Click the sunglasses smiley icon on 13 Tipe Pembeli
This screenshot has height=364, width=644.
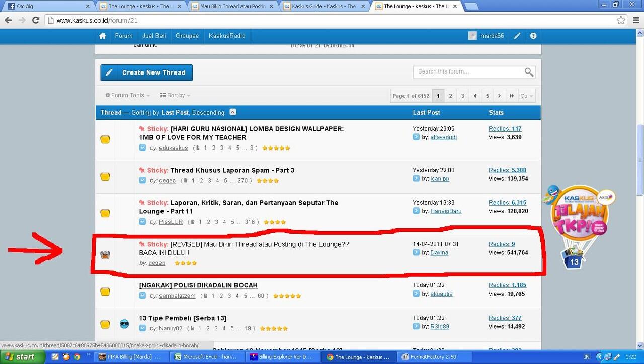pyautogui.click(x=124, y=324)
